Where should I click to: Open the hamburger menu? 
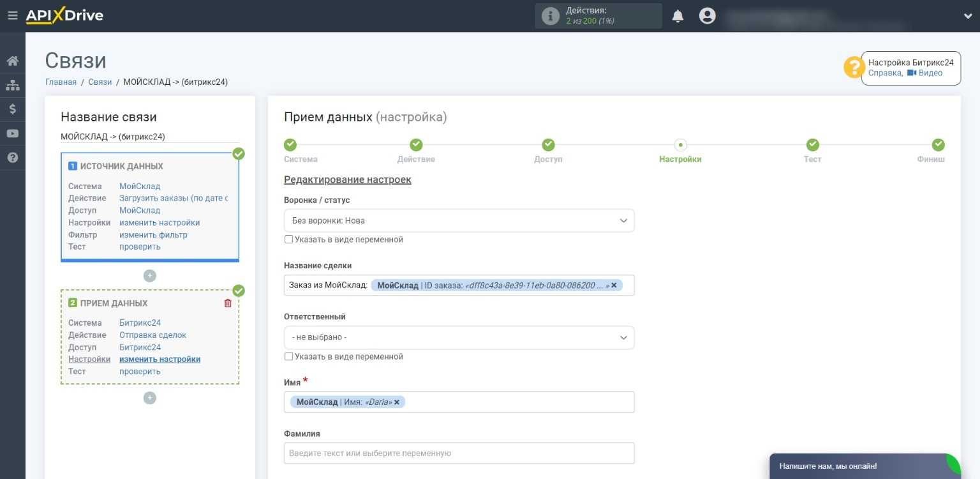(12, 15)
